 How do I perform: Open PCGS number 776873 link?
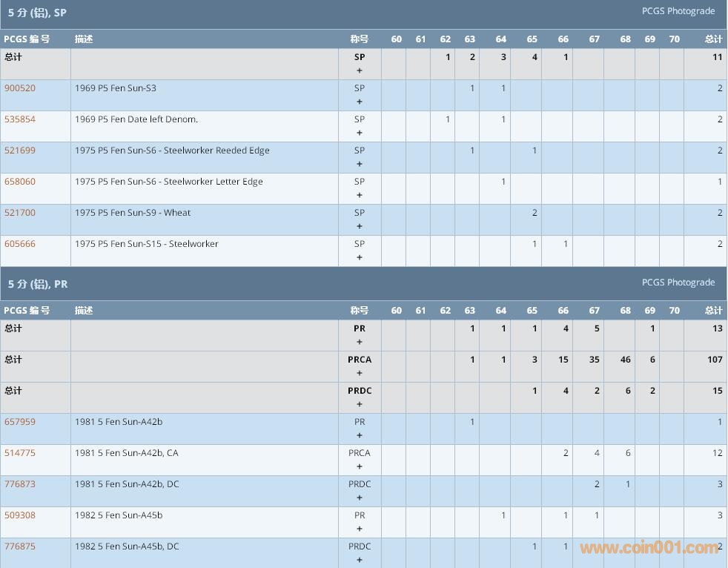click(20, 484)
